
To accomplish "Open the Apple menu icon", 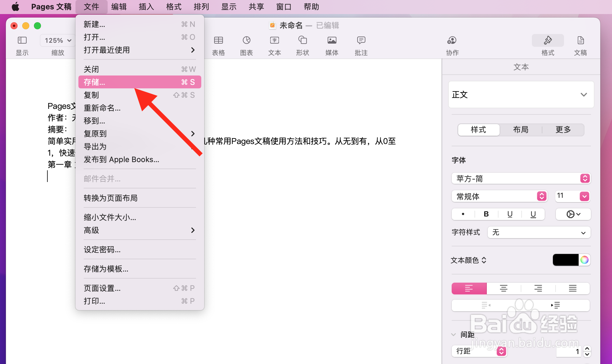I will click(x=16, y=6).
